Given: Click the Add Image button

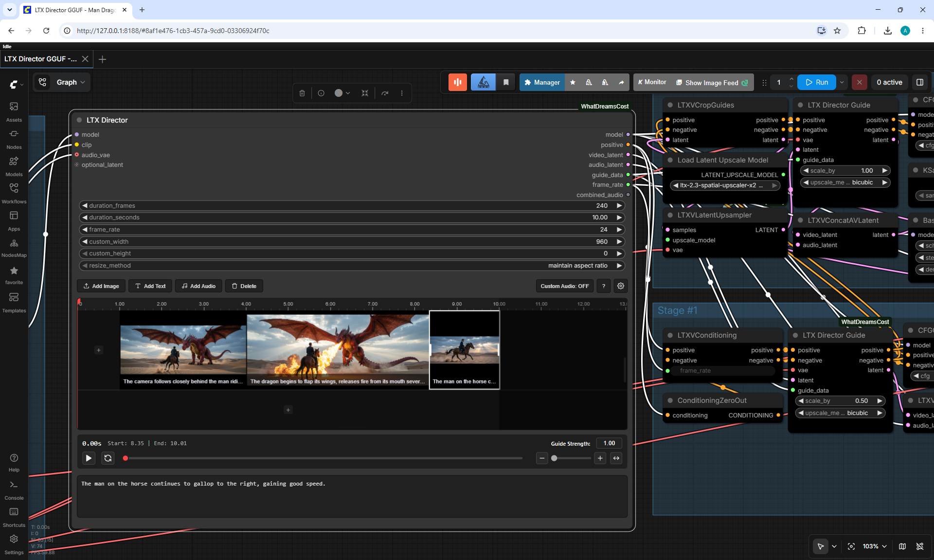Looking at the screenshot, I should (101, 286).
